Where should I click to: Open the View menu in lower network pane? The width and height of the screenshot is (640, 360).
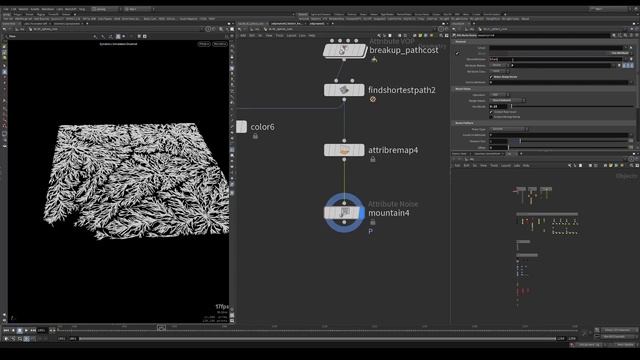click(x=484, y=166)
